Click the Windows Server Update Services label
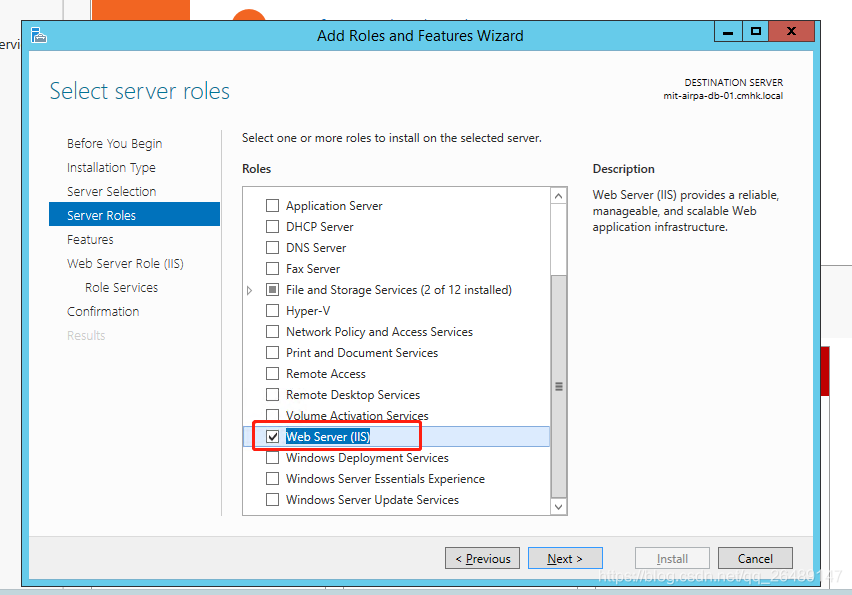852x595 pixels. coord(372,499)
